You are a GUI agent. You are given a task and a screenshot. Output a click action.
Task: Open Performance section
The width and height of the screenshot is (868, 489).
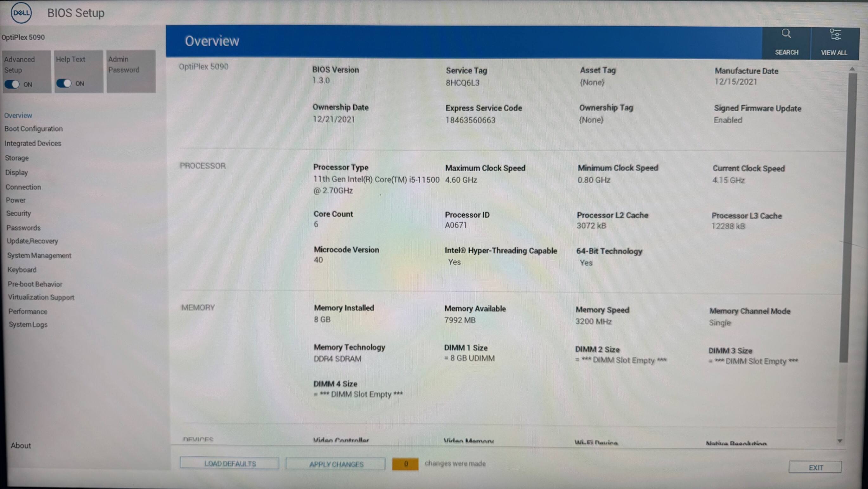[x=28, y=311]
